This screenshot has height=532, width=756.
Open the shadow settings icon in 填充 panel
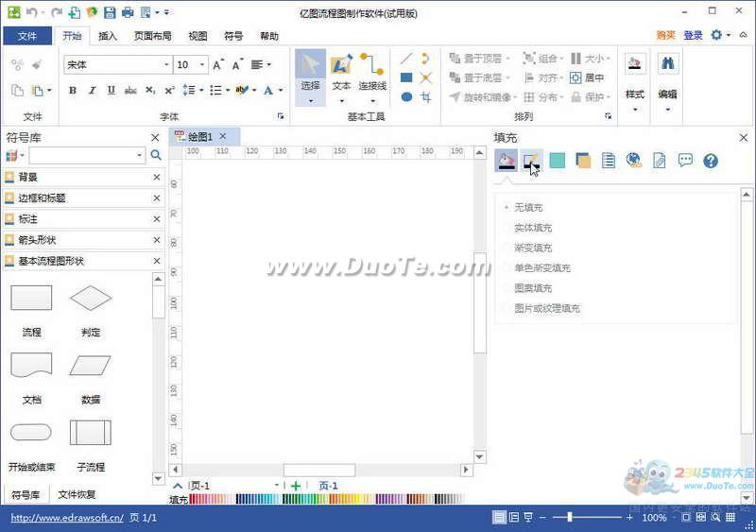(583, 161)
